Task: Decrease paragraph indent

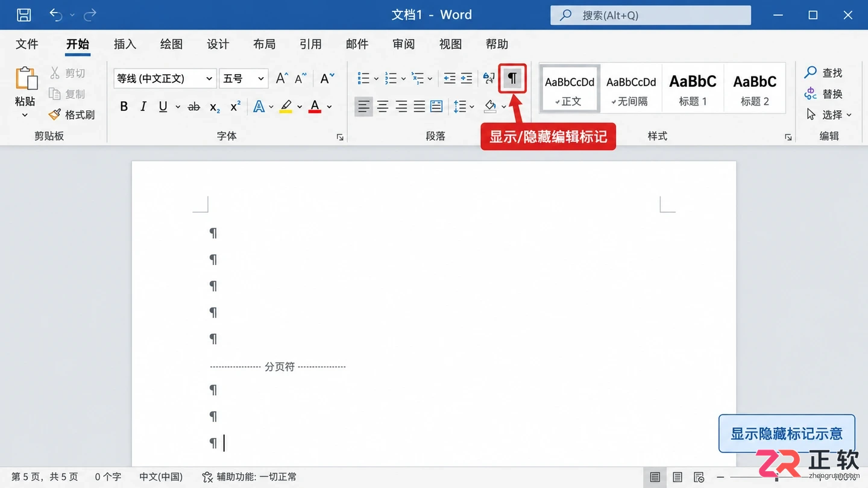Action: pyautogui.click(x=450, y=78)
